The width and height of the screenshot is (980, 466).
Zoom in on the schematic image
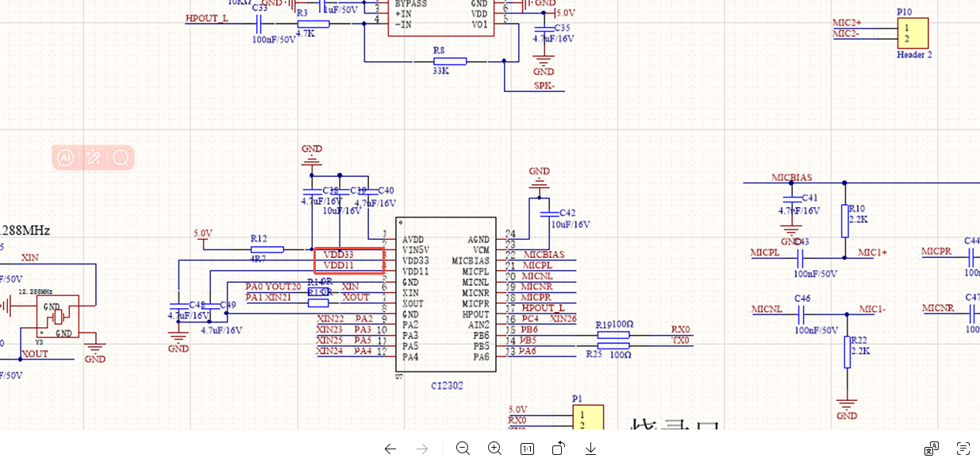(494, 449)
